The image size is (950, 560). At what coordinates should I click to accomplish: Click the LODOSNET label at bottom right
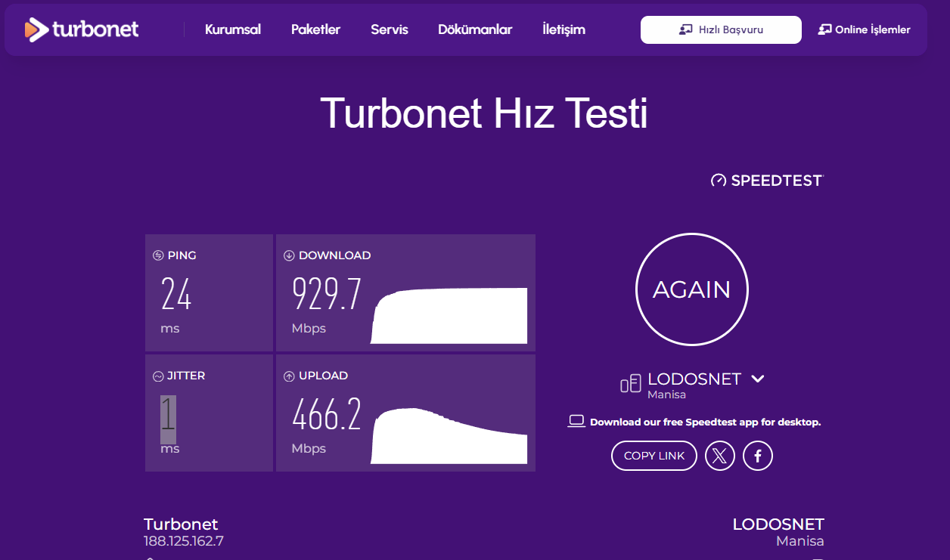pyautogui.click(x=778, y=524)
